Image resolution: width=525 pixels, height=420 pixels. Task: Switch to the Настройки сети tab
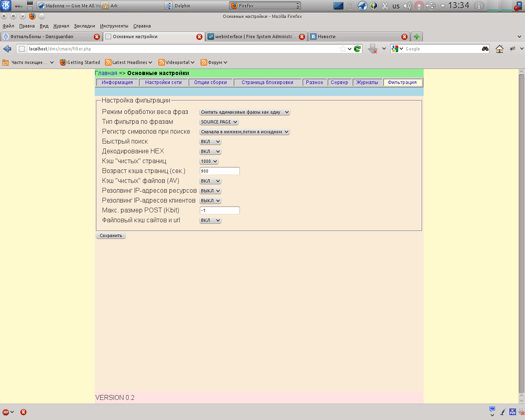pyautogui.click(x=163, y=82)
